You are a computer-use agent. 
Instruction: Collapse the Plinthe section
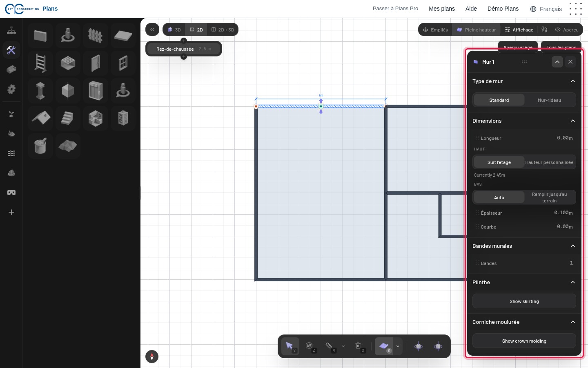(x=573, y=283)
